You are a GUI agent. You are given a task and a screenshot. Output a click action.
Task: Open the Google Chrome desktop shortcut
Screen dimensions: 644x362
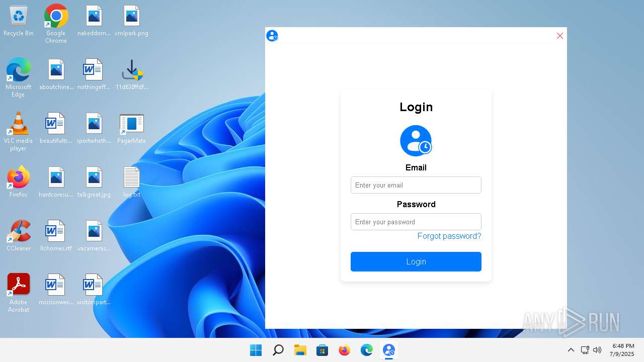[x=56, y=24]
